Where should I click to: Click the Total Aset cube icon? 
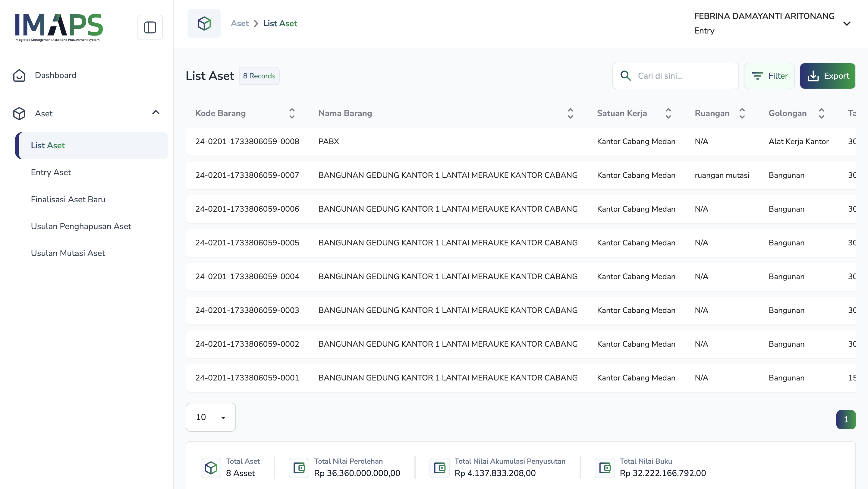[x=211, y=467]
